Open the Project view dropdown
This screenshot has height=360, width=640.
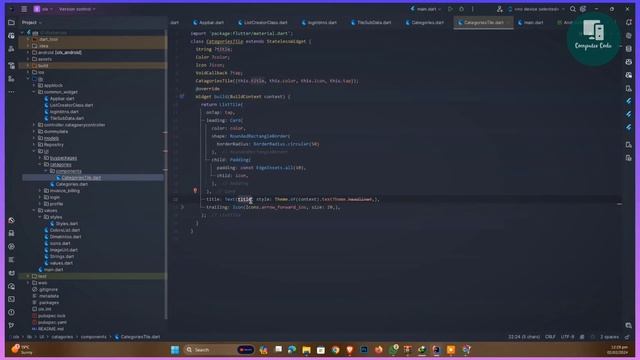coord(31,22)
